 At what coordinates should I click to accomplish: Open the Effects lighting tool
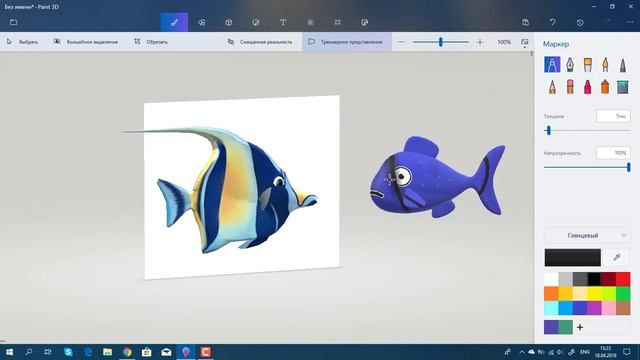pyautogui.click(x=310, y=22)
